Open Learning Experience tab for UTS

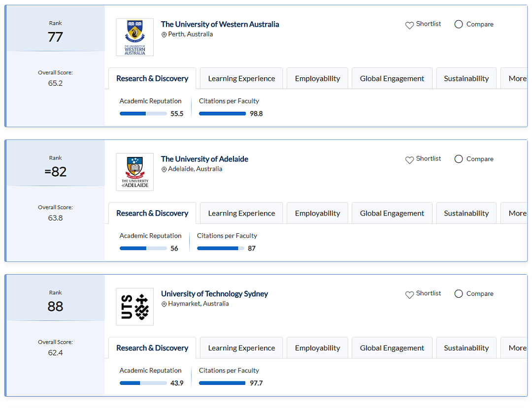(241, 347)
